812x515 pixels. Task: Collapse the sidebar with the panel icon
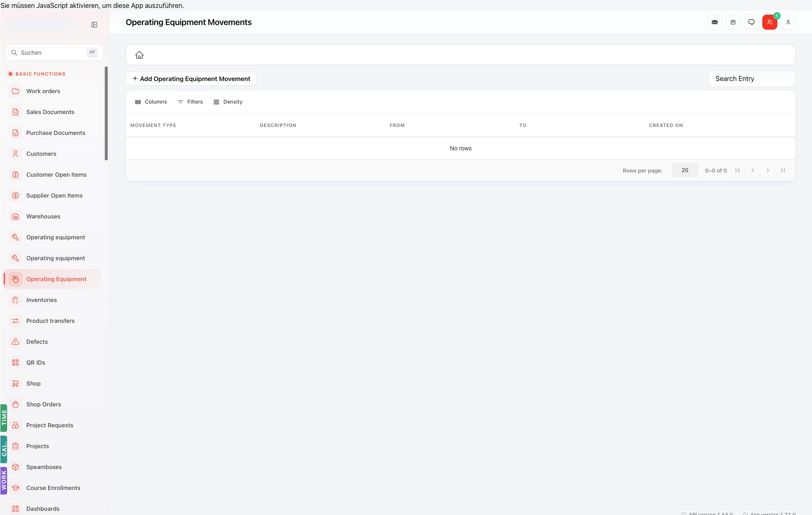(x=94, y=25)
